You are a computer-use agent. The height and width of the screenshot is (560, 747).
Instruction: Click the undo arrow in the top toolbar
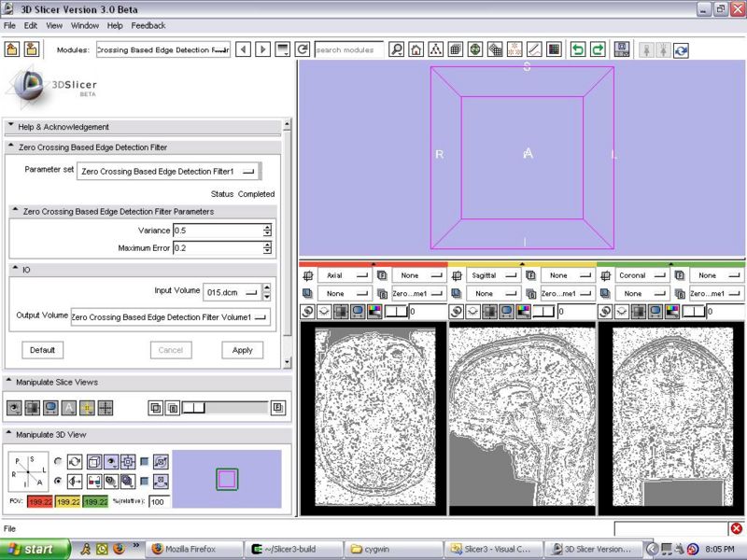[578, 49]
